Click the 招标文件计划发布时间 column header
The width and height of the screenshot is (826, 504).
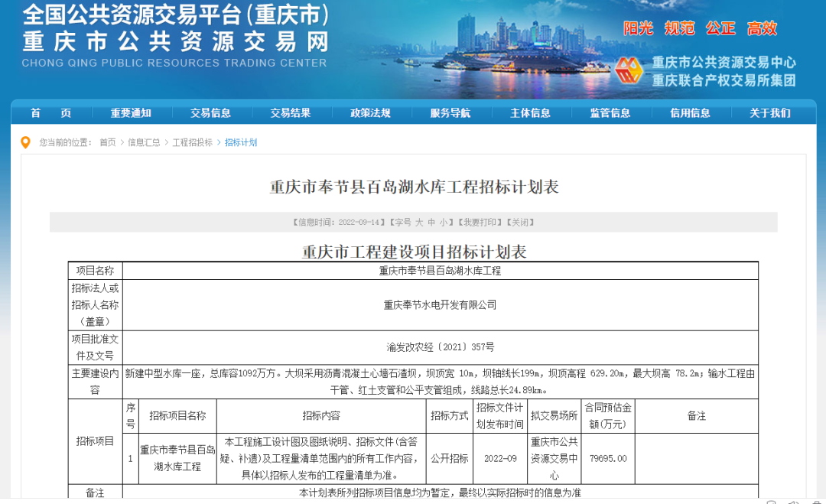(x=500, y=415)
